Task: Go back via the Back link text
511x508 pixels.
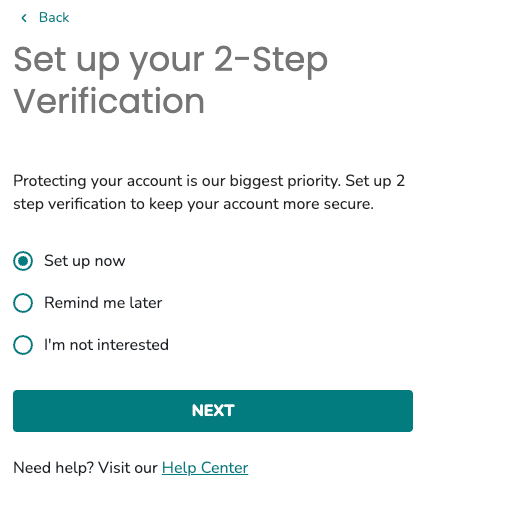Action: (x=54, y=17)
